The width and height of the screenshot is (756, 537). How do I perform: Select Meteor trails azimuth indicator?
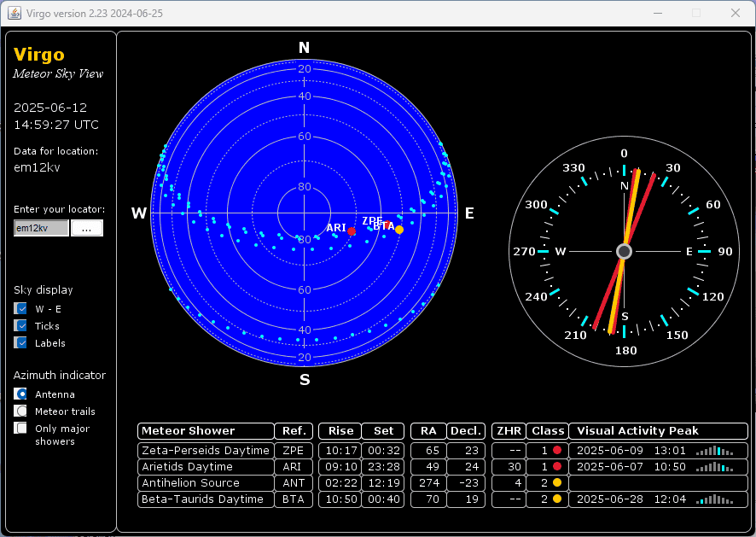21,412
